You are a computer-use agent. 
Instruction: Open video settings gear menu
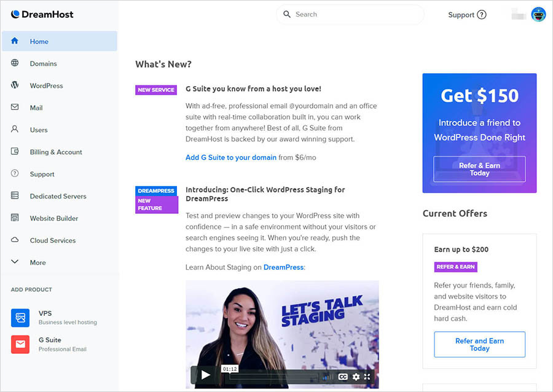[356, 377]
